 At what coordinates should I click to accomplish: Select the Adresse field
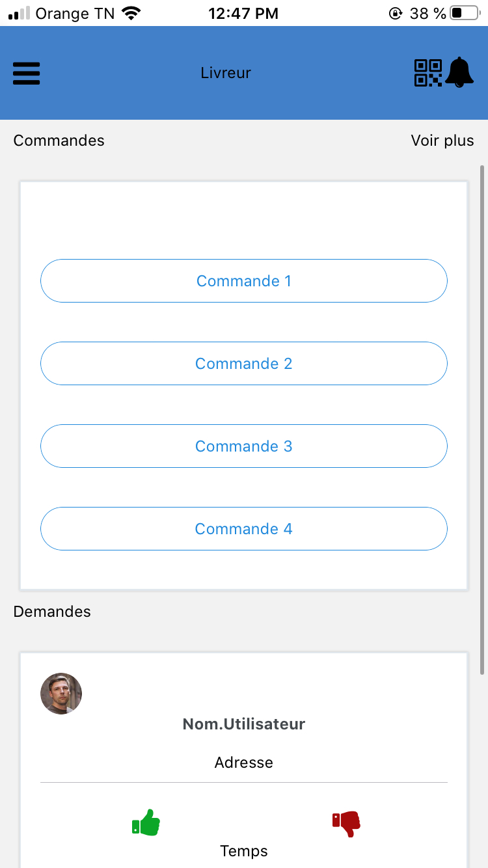pos(244,762)
